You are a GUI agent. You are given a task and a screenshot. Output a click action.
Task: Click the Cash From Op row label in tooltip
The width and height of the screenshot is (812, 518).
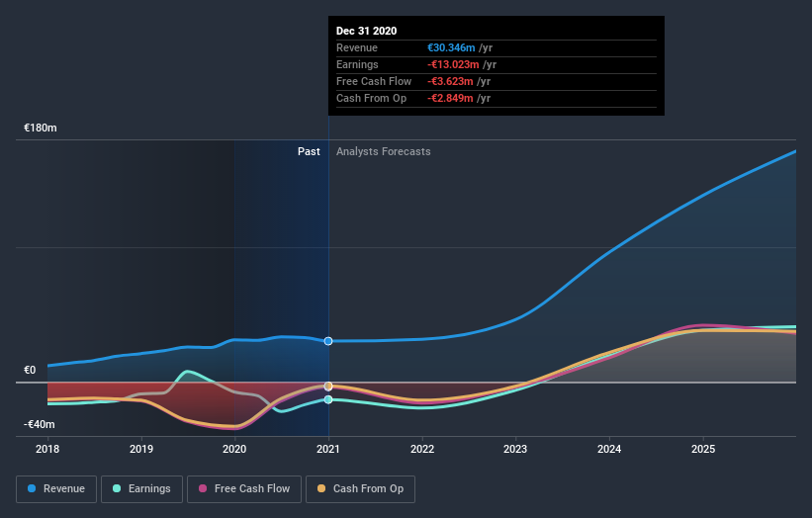[371, 98]
